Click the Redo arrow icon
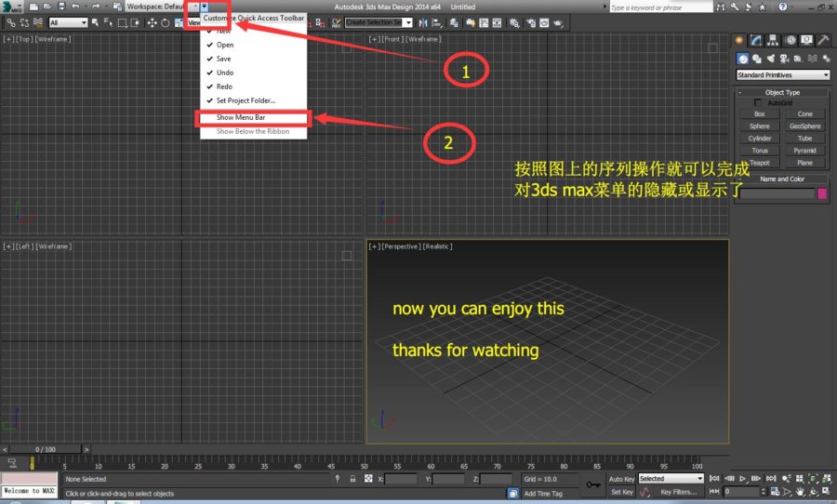The height and width of the screenshot is (504, 837). pyautogui.click(x=96, y=7)
